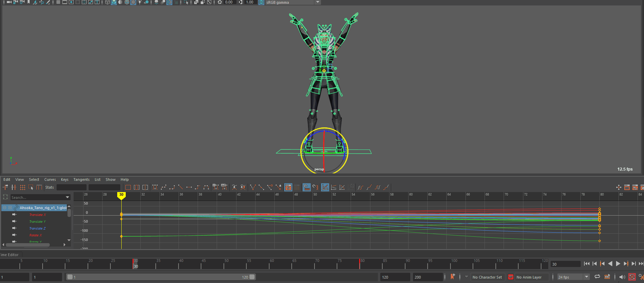Image resolution: width=644 pixels, height=283 pixels.
Task: Select the Retime tool icon
Action: [40, 187]
